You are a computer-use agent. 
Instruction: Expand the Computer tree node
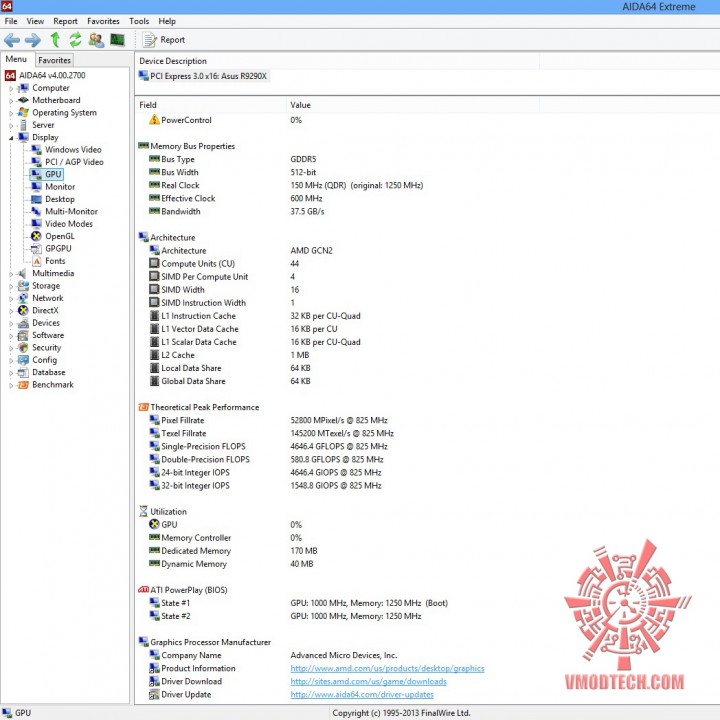[11, 88]
